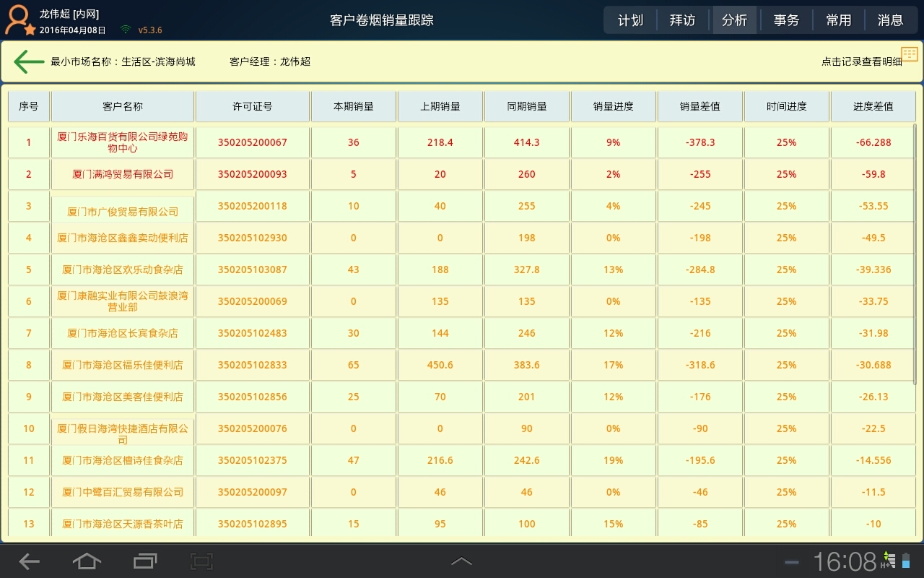Click the user name 龙伟超 [内网]
924x578 pixels.
click(x=69, y=14)
